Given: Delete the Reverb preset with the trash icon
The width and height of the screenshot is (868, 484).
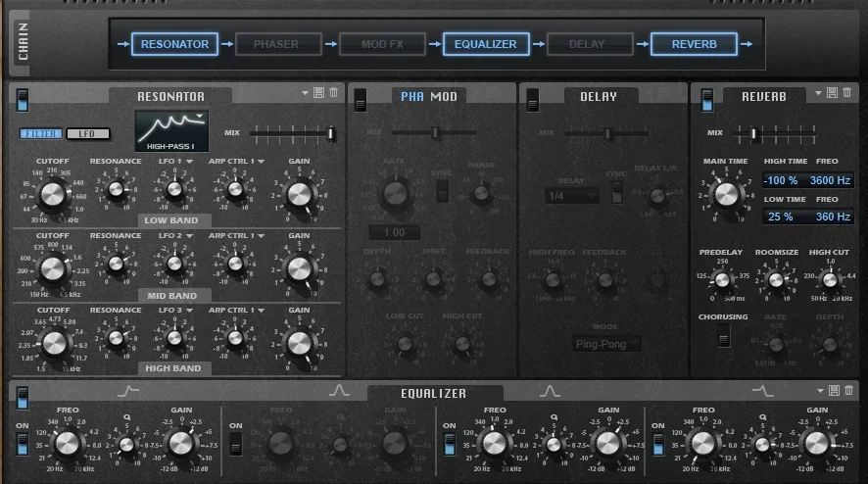Looking at the screenshot, I should [x=847, y=92].
